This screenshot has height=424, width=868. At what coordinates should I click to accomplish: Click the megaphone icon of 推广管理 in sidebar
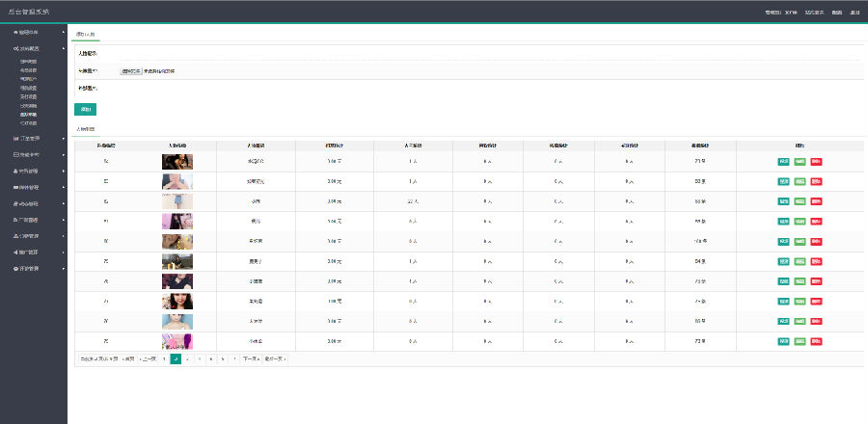[x=15, y=252]
